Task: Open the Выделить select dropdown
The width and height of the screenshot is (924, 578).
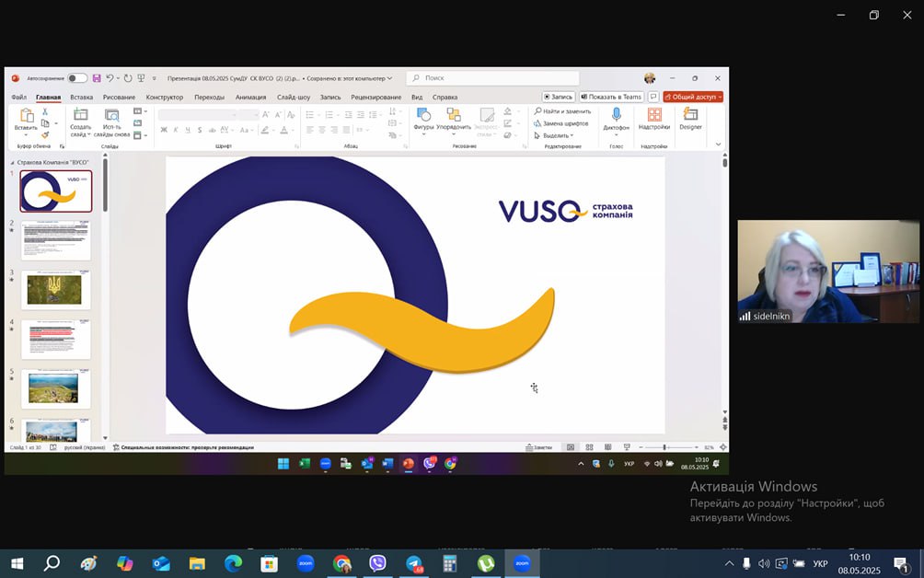Action: tap(553, 135)
